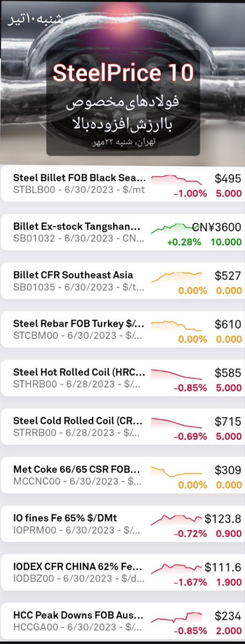The height and width of the screenshot is (644, 245).
Task: View Hot Rolled Coil red trend chart
Action: [x=177, y=374]
